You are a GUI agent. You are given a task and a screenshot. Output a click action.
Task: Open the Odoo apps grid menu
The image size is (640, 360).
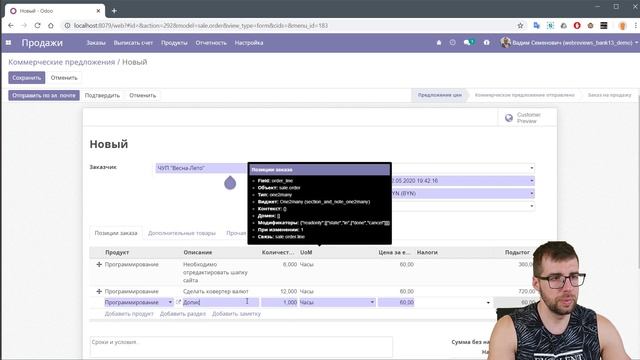(x=8, y=42)
